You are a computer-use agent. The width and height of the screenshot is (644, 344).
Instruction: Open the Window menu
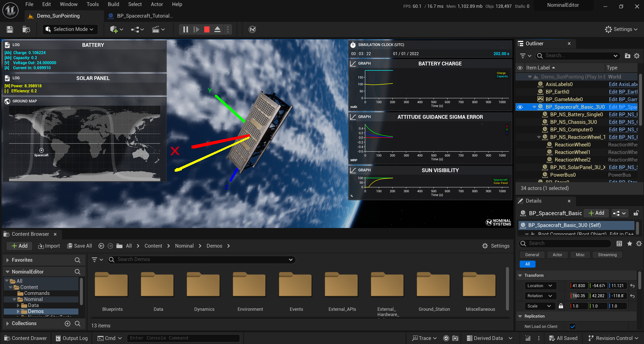pyautogui.click(x=69, y=4)
